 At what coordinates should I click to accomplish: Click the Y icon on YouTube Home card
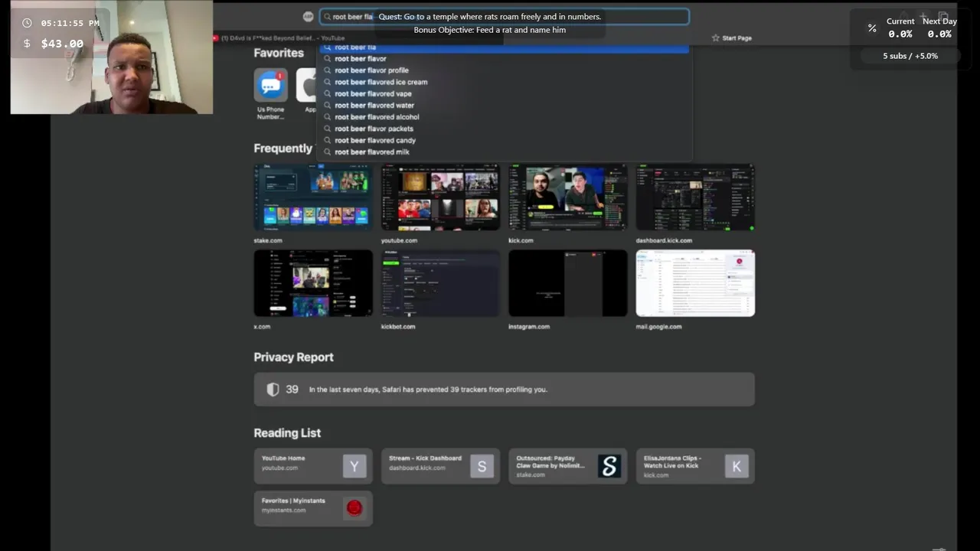click(354, 466)
